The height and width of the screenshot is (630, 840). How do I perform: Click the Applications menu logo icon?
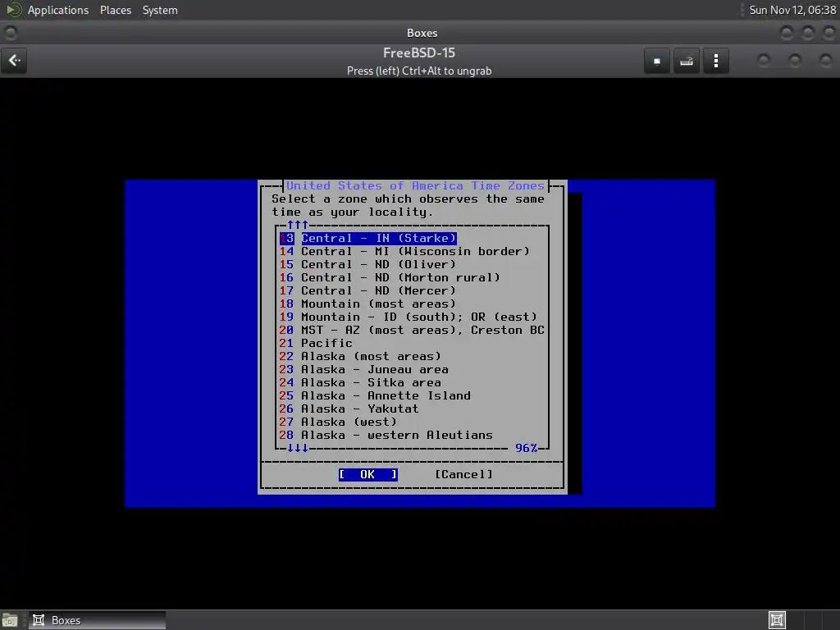pos(13,10)
